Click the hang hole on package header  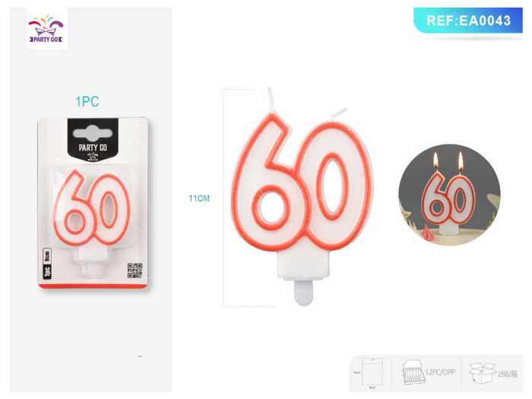coord(92,133)
